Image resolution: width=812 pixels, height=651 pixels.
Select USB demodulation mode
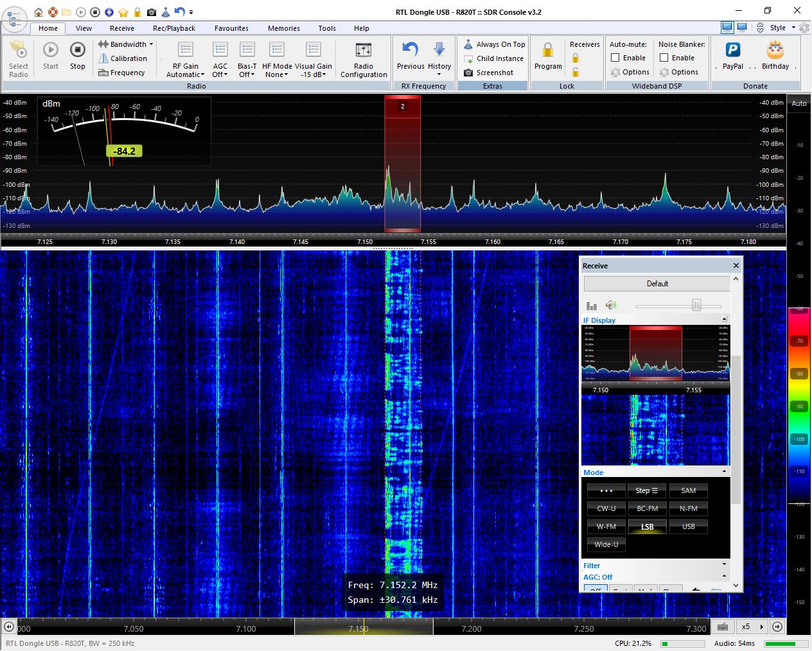tap(688, 526)
